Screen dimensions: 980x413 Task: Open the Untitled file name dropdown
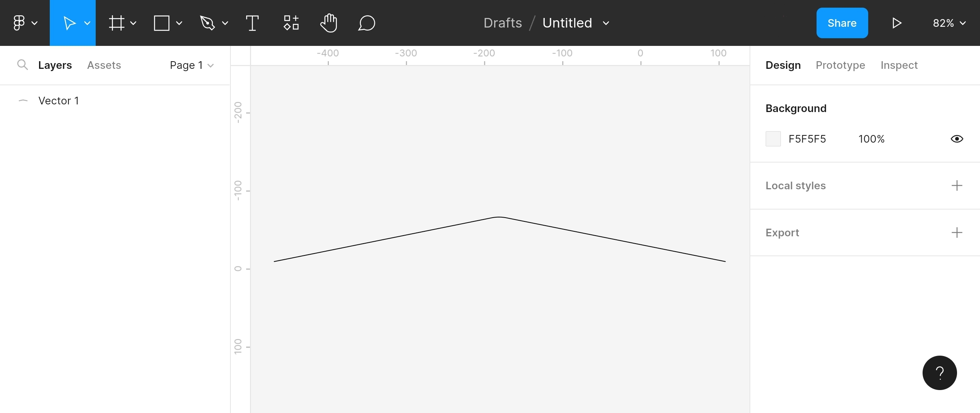(606, 23)
